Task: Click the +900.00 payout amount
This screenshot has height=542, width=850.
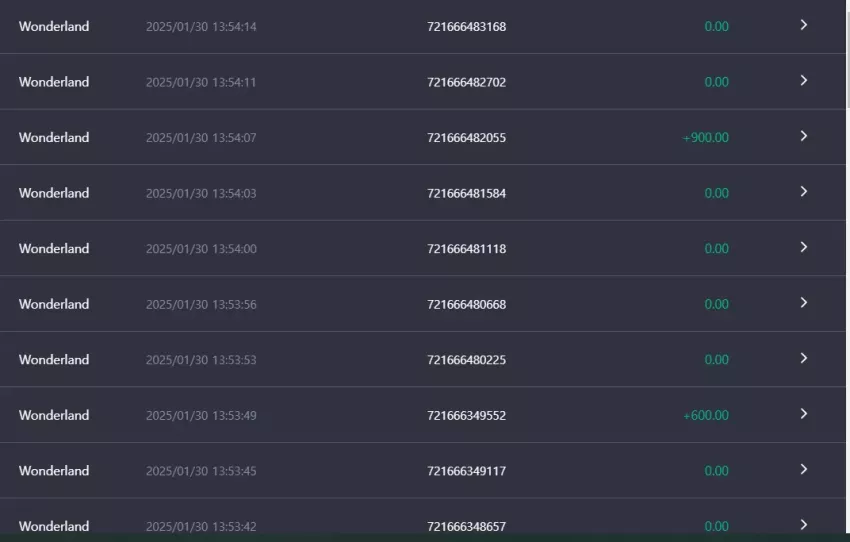Action: click(x=705, y=138)
